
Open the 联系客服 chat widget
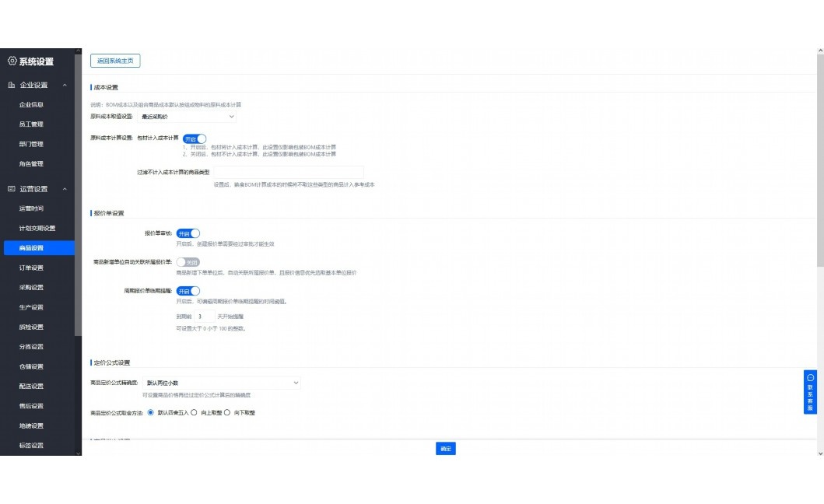click(x=810, y=392)
